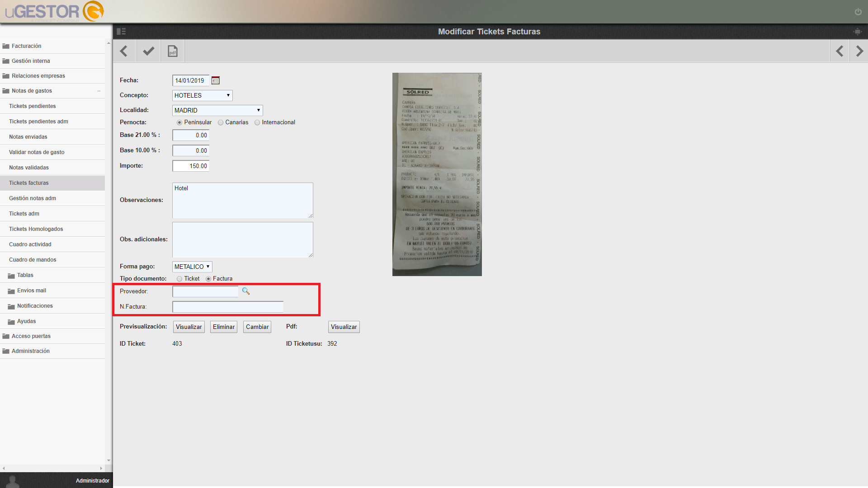Viewport: 868px width, 488px height.
Task: Open Cuadro de mandos menu item
Action: 52,260
